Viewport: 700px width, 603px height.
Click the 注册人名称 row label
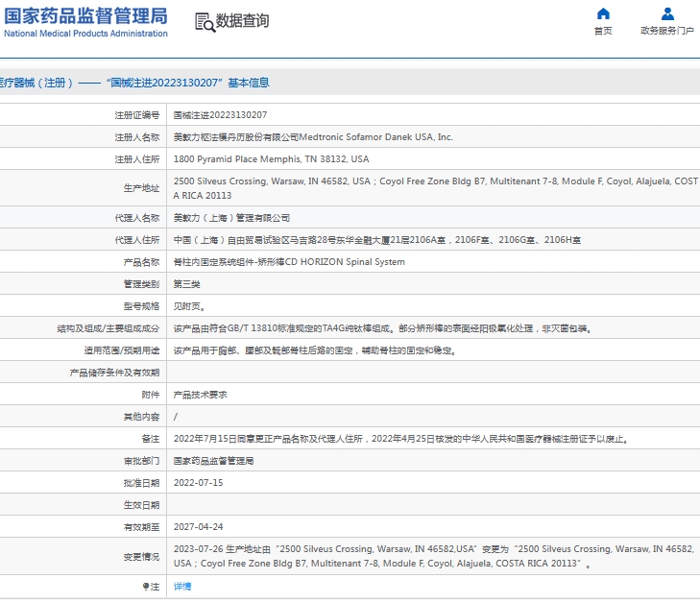pos(137,137)
